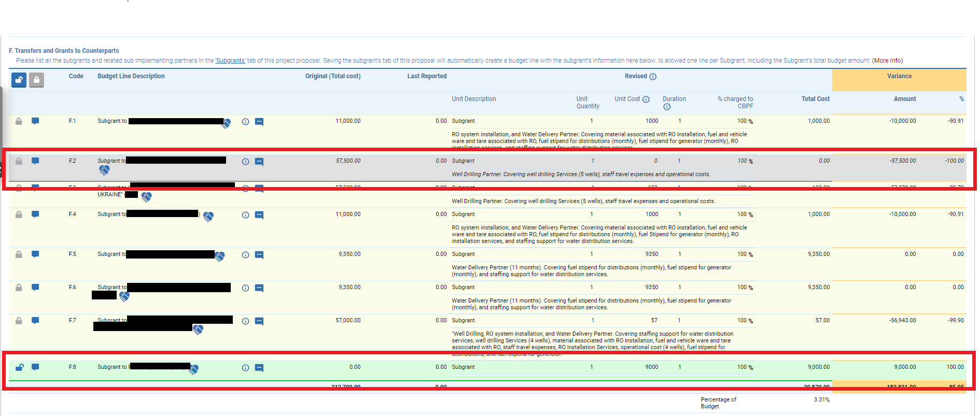
Task: Open the 'Subgrants' tab link
Action: [230, 61]
